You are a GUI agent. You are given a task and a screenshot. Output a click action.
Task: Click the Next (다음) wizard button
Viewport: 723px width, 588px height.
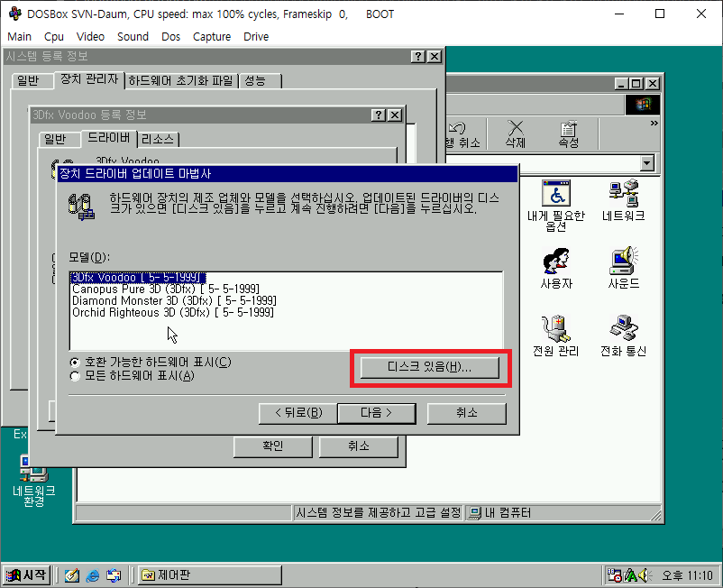[x=377, y=413]
